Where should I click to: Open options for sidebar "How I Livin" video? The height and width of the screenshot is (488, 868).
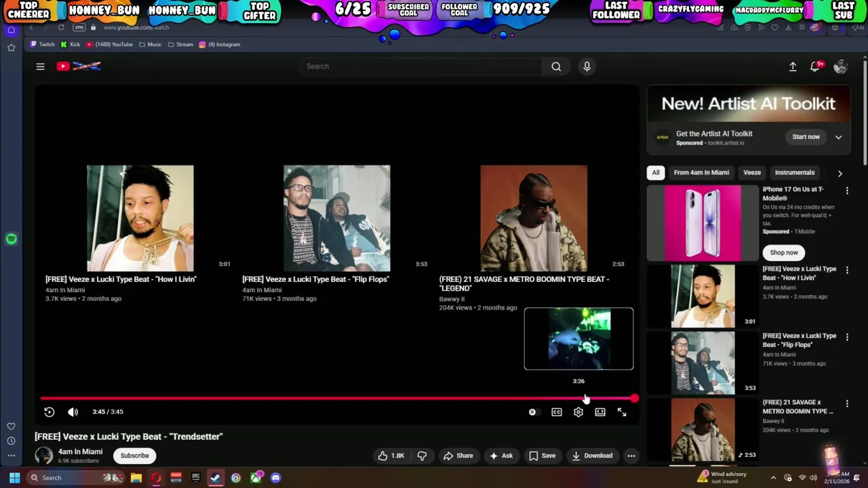pyautogui.click(x=847, y=270)
